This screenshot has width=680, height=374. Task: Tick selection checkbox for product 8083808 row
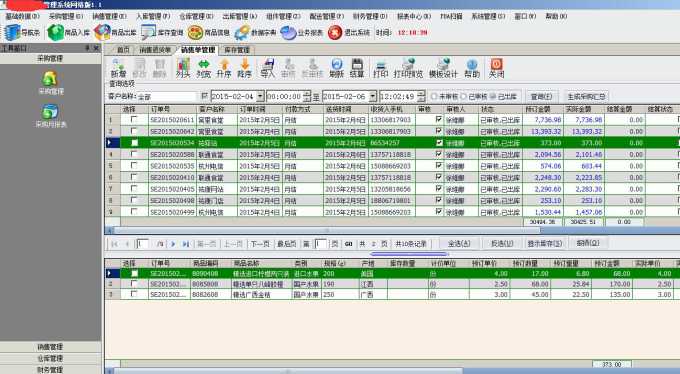click(x=134, y=284)
